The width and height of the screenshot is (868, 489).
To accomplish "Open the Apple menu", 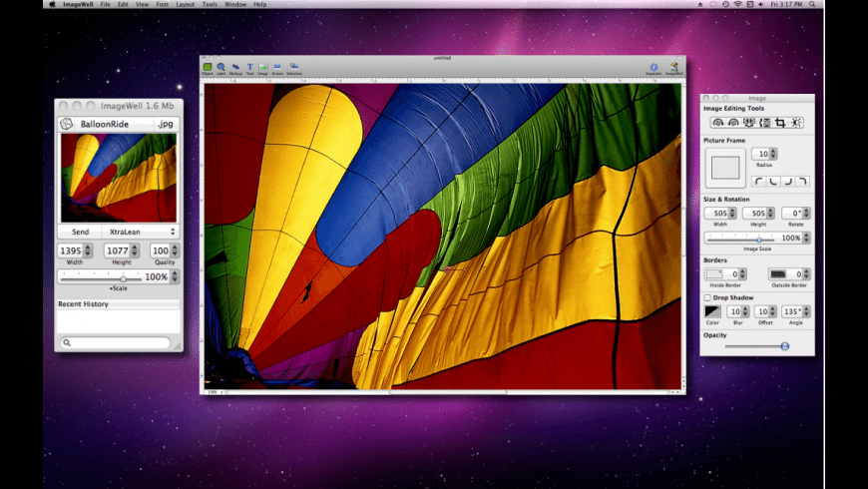I will 52,4.
